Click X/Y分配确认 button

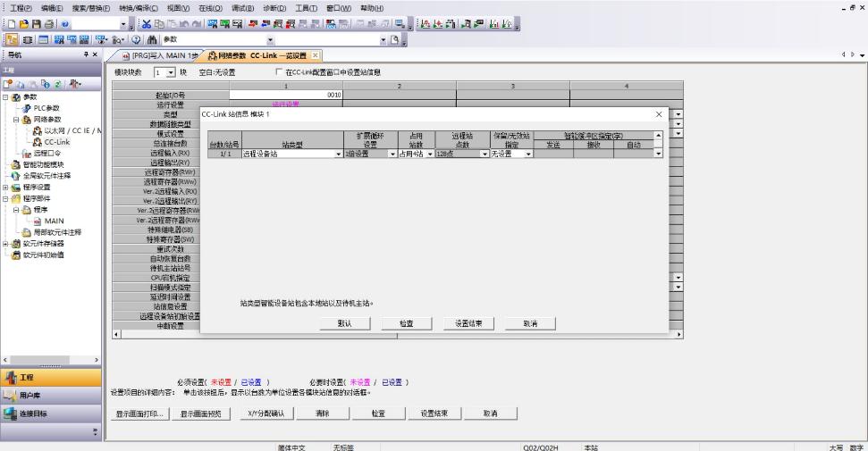click(x=266, y=413)
